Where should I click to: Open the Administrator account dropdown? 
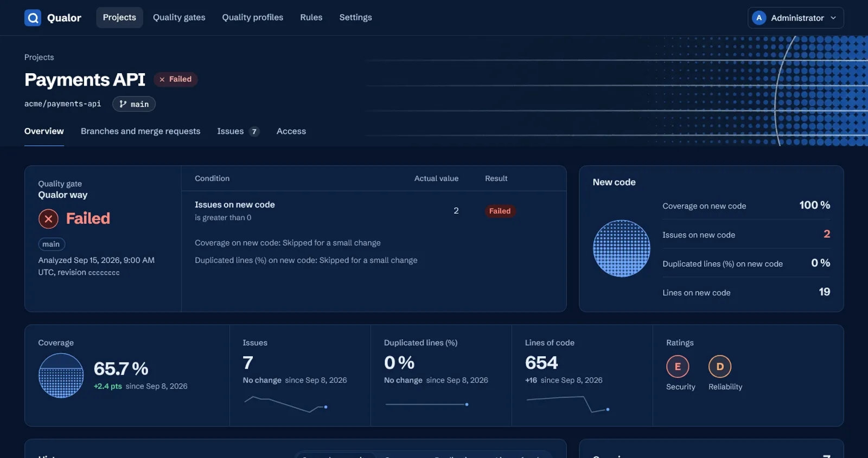point(795,18)
